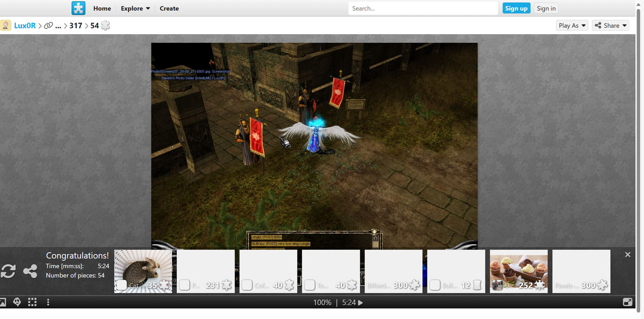Restart puzzle with the circular arrows icon
Viewport: 644px width, 319px height.
click(8, 271)
